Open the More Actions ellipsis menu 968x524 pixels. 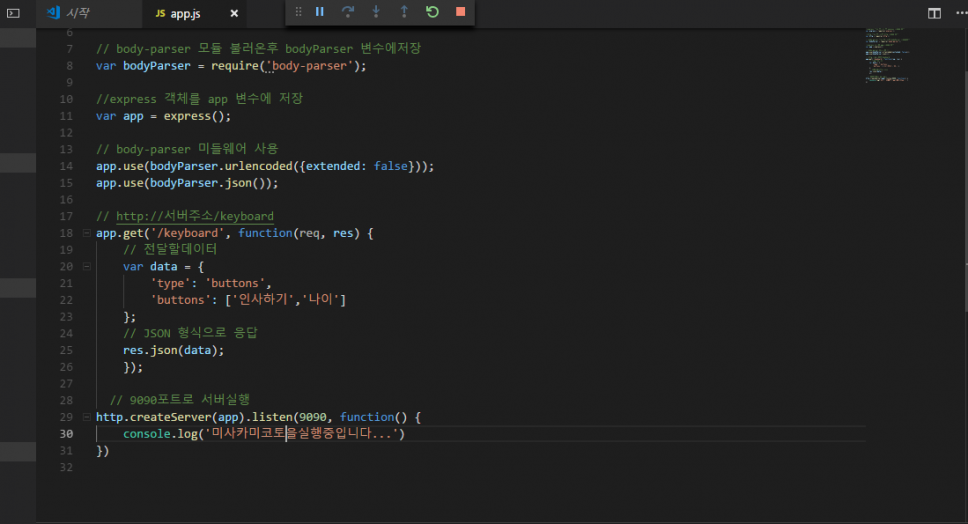pyautogui.click(x=961, y=13)
